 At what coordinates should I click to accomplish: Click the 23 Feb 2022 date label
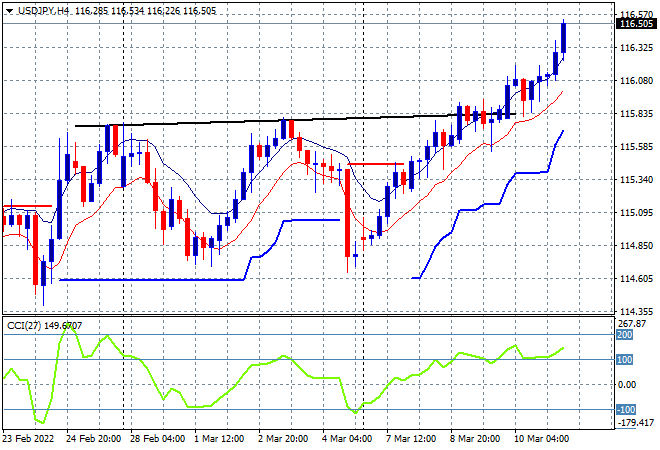(x=28, y=439)
